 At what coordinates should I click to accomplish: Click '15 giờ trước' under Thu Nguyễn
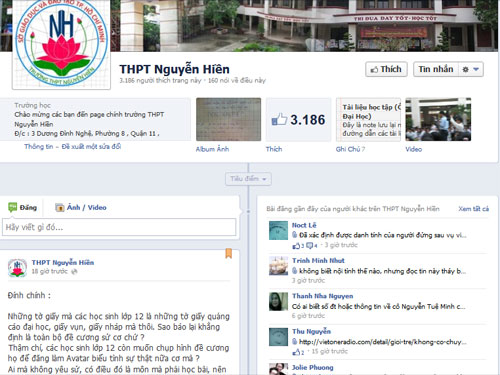tap(329, 351)
